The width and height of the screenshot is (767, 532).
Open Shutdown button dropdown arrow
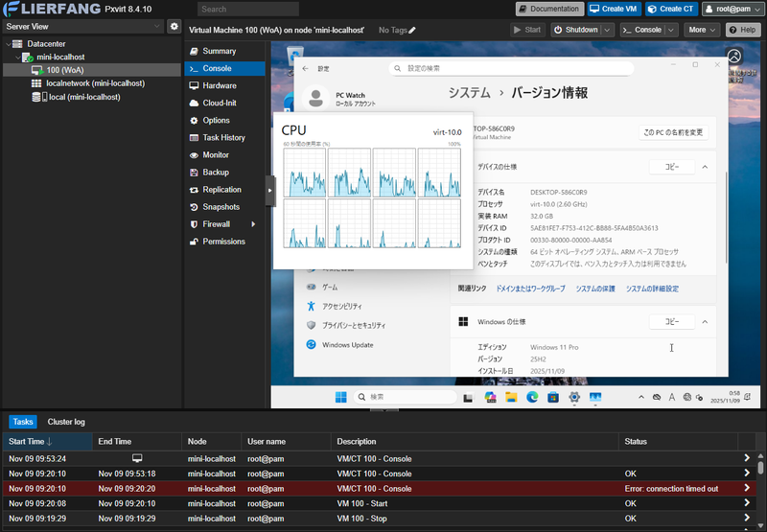click(608, 30)
